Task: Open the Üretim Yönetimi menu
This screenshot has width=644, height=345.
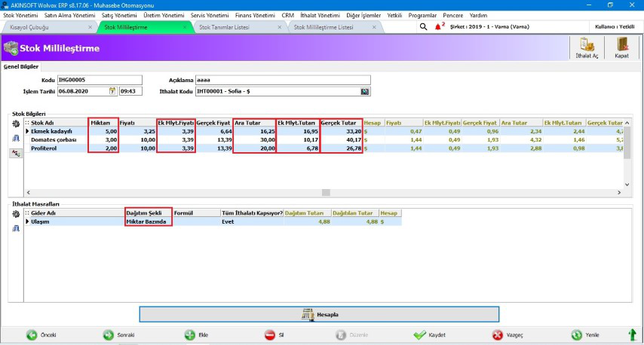Action: 164,15
